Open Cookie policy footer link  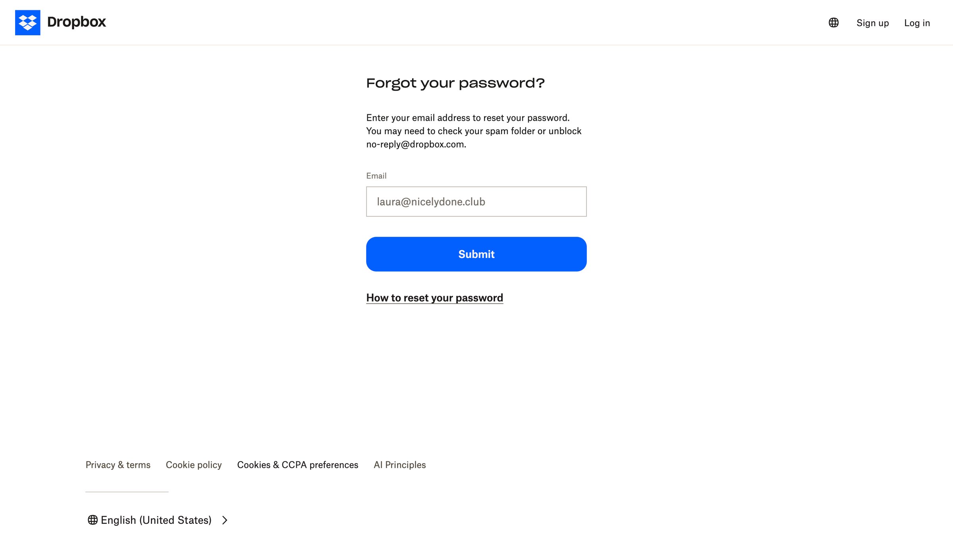click(x=194, y=465)
